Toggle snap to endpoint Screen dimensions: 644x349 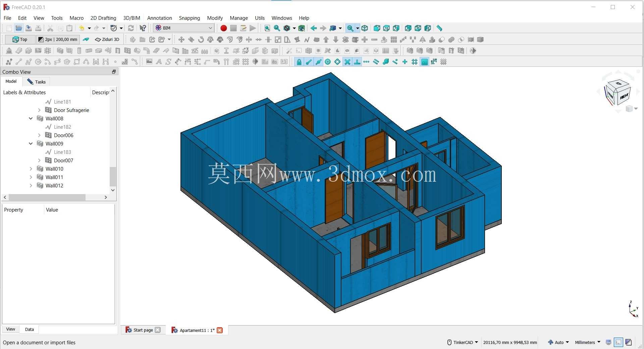click(309, 62)
